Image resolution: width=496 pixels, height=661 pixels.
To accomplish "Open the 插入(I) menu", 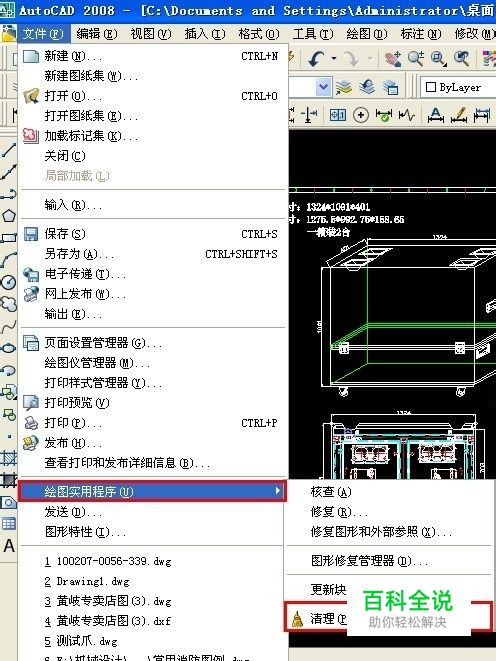I will click(x=205, y=33).
